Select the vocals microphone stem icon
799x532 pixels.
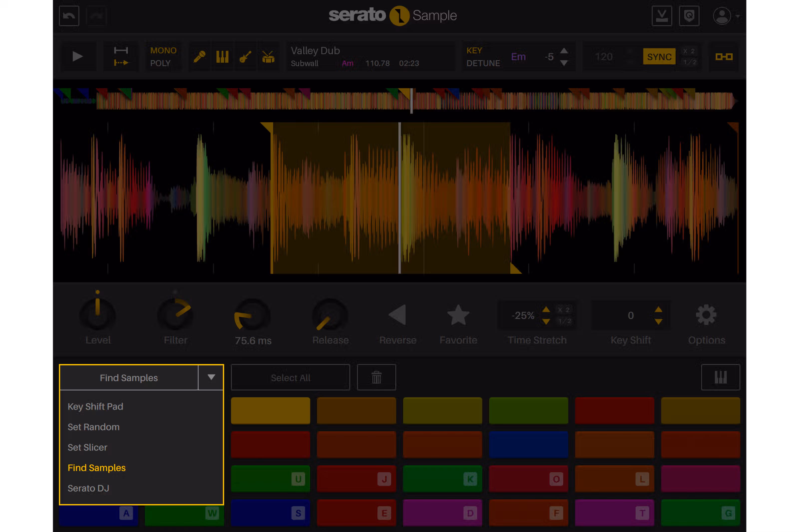200,57
